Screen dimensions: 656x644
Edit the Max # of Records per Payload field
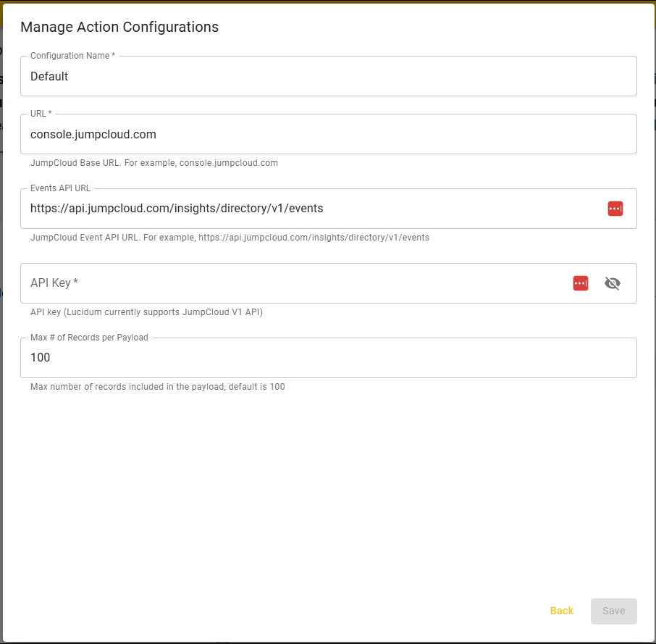coord(329,358)
